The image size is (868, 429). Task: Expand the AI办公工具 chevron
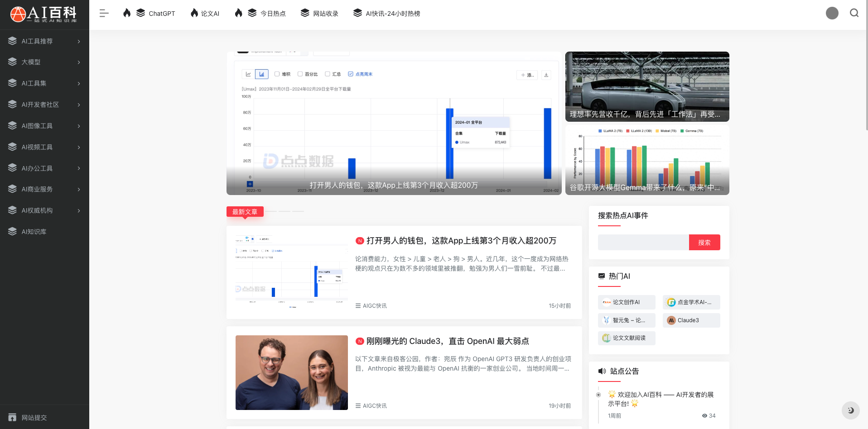coord(79,168)
